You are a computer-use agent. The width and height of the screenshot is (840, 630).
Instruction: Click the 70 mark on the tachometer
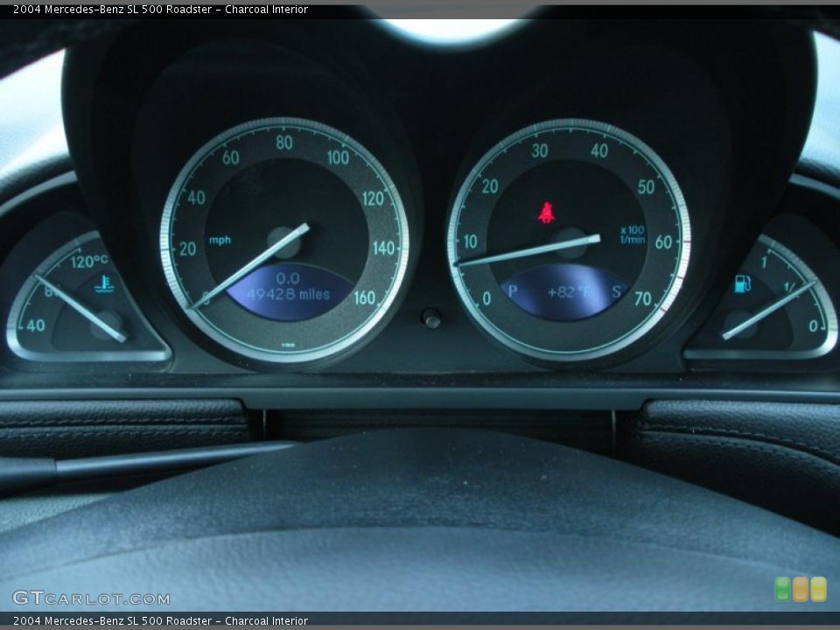[x=643, y=298]
